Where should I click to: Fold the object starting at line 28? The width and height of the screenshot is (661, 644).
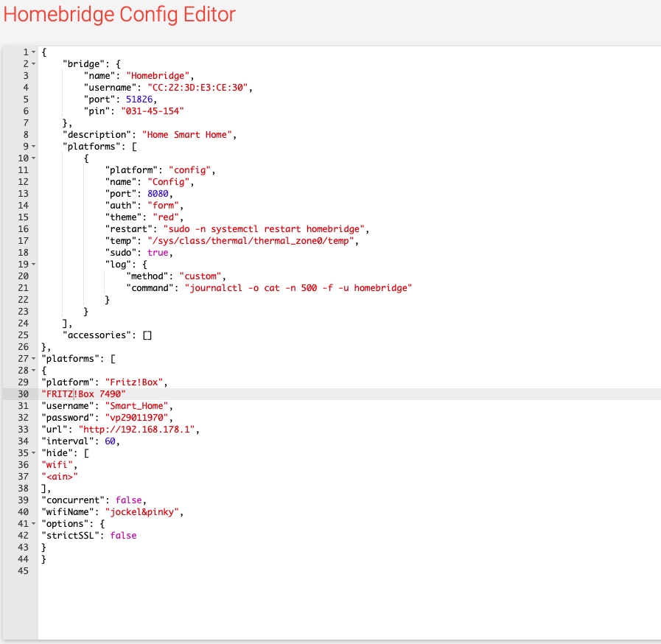click(x=34, y=370)
